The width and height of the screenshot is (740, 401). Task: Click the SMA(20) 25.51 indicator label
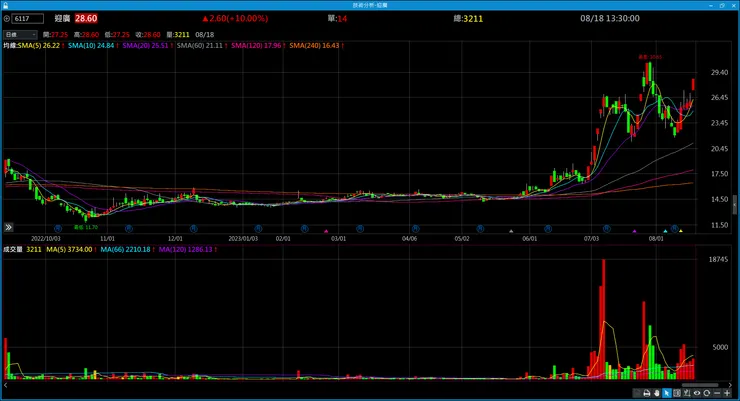point(145,46)
